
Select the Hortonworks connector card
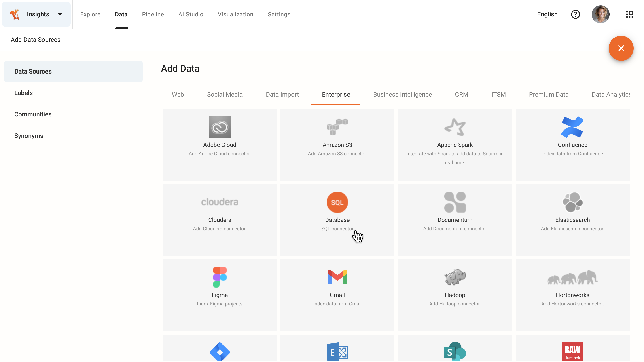(572, 295)
